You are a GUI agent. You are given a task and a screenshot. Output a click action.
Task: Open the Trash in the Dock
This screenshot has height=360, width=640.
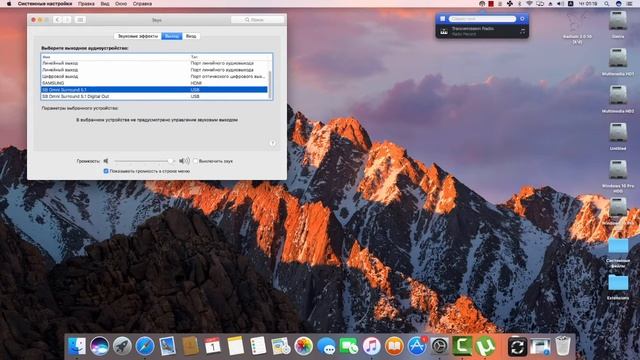[x=563, y=346]
